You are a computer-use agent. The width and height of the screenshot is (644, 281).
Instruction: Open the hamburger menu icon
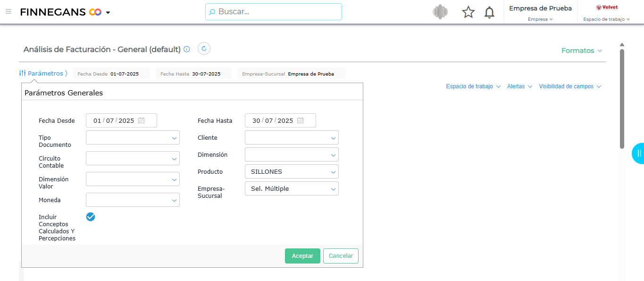pyautogui.click(x=8, y=12)
